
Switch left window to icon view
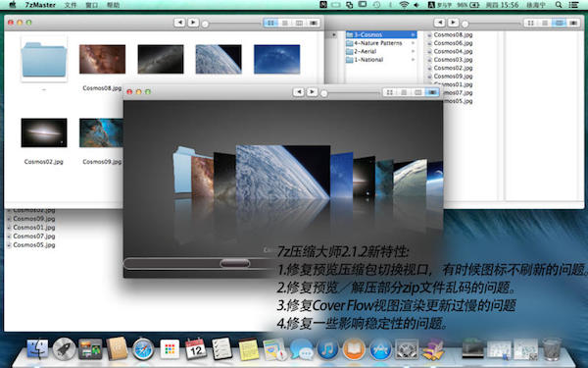tap(270, 23)
